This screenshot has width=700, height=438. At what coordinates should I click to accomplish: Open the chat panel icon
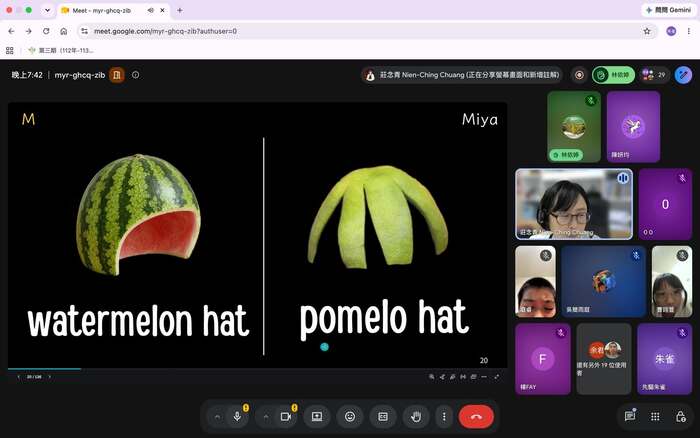coord(630,416)
